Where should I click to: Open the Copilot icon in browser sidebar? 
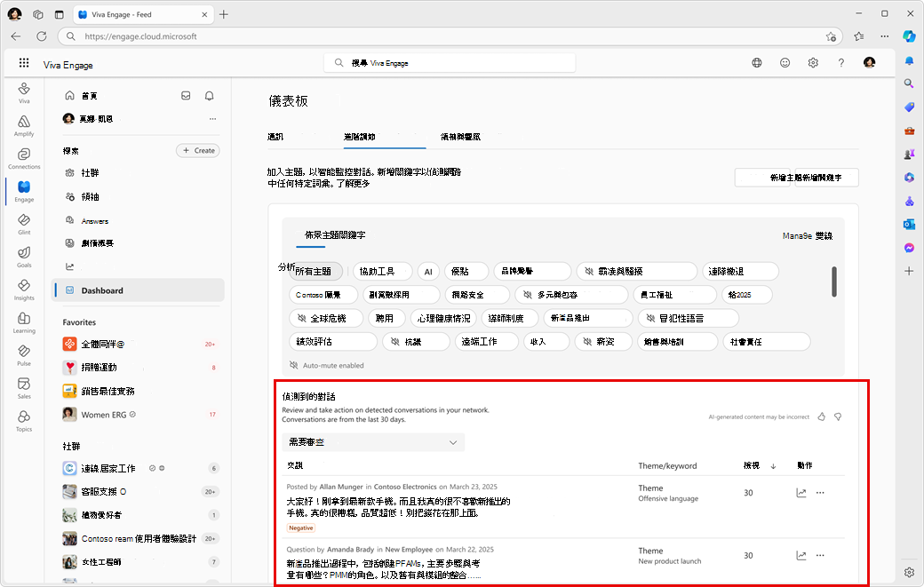point(909,36)
